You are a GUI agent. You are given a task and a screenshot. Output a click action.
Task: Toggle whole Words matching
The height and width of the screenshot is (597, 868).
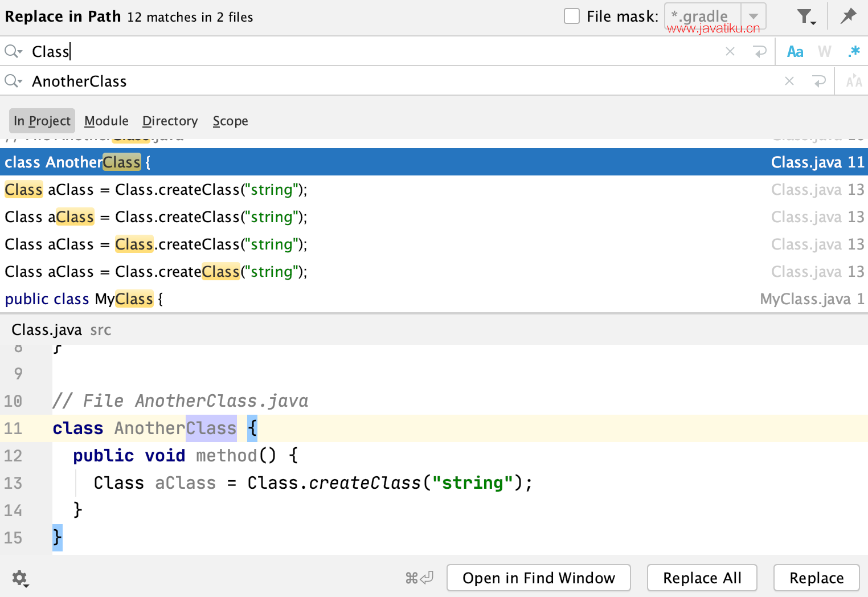[824, 52]
